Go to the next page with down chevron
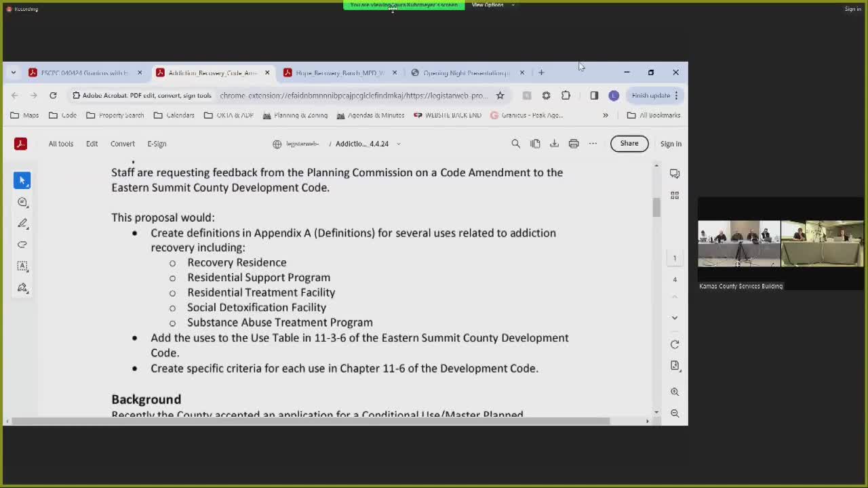The image size is (868, 488). click(x=675, y=317)
